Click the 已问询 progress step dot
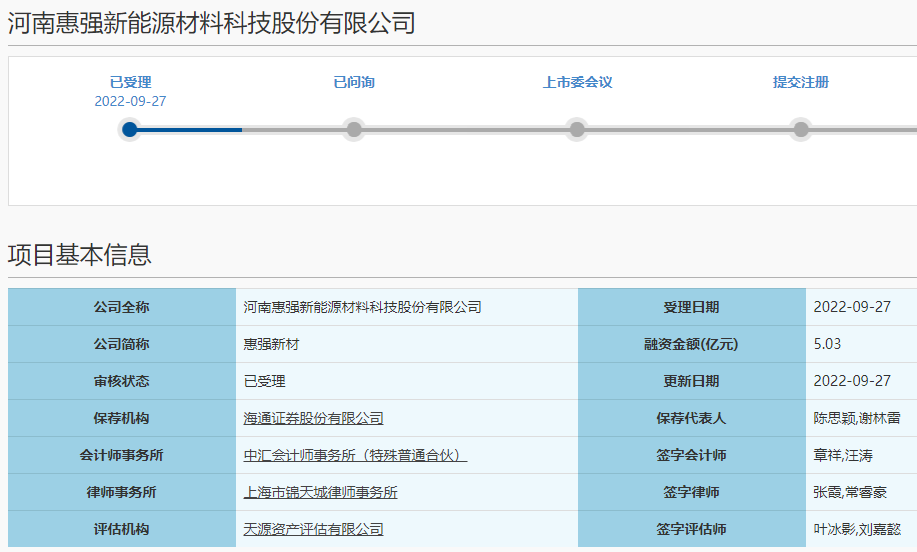The height and width of the screenshot is (552, 917). [x=353, y=129]
